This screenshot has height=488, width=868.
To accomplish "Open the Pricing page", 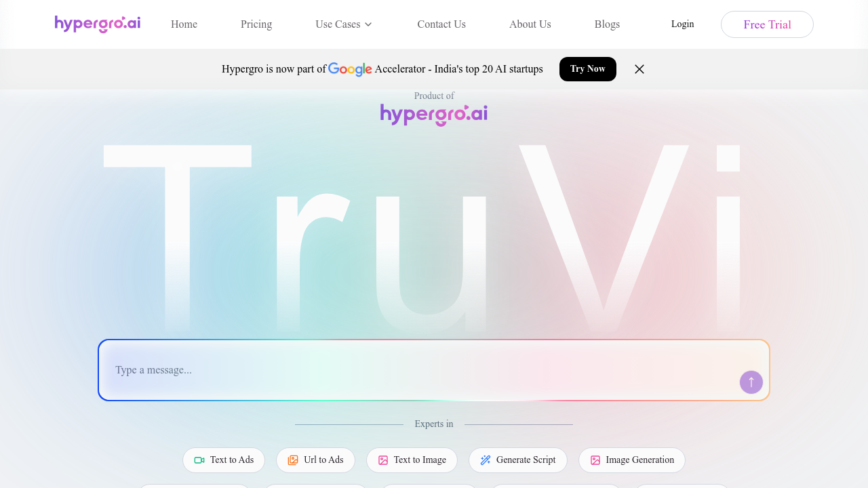I will tap(256, 24).
